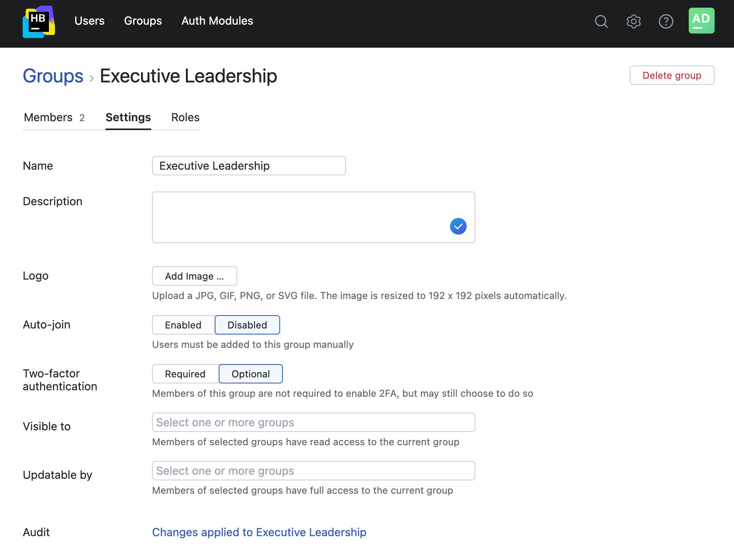The height and width of the screenshot is (560, 734).
Task: Click the Hub logo icon
Action: click(39, 22)
